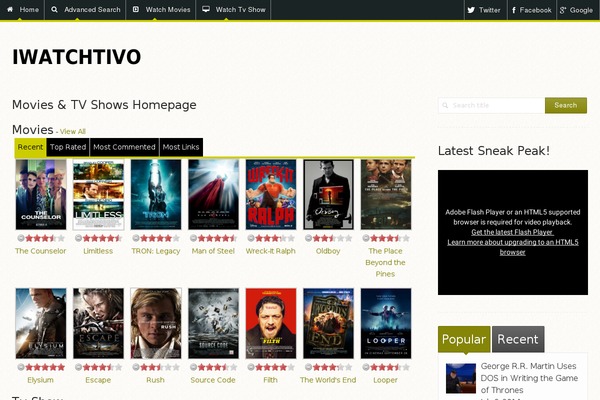600x400 pixels.
Task: Open the Twitter link
Action: [485, 10]
